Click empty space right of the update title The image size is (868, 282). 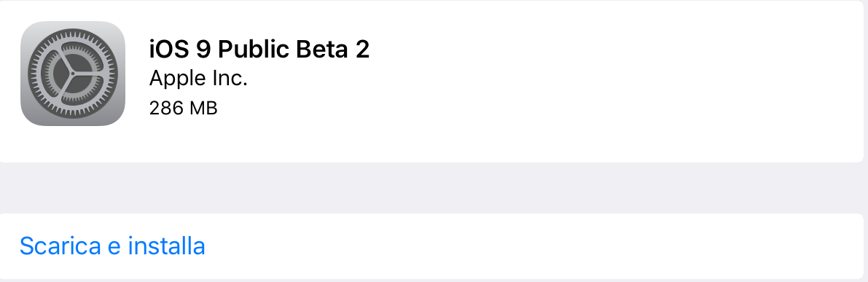click(609, 50)
